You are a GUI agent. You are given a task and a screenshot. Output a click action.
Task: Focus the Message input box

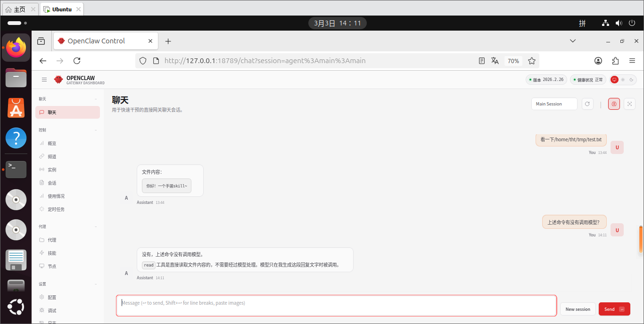point(336,305)
